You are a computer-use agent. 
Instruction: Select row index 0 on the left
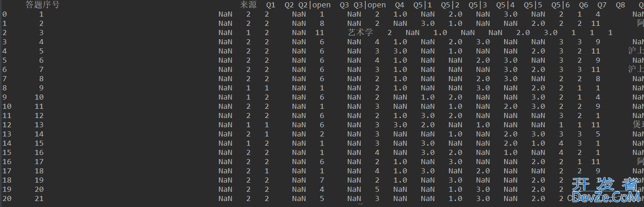point(4,14)
